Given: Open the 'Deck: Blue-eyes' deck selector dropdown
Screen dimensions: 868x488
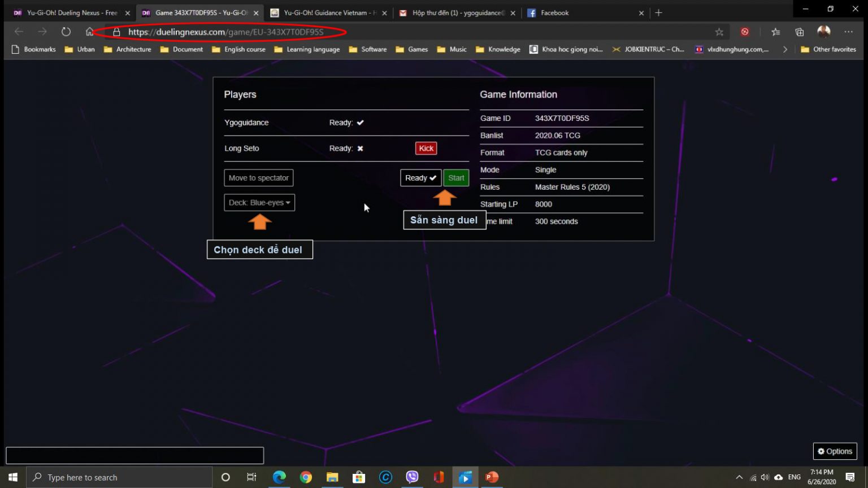Looking at the screenshot, I should [259, 202].
